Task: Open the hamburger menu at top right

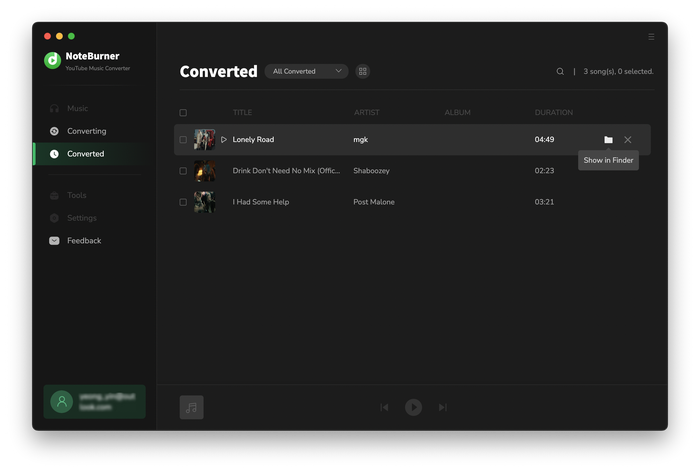Action: [x=651, y=37]
